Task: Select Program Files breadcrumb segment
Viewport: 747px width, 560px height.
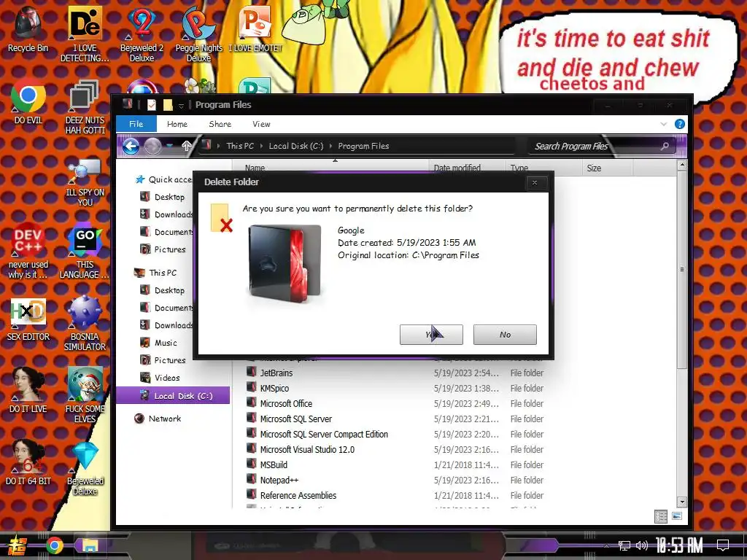Action: (363, 146)
